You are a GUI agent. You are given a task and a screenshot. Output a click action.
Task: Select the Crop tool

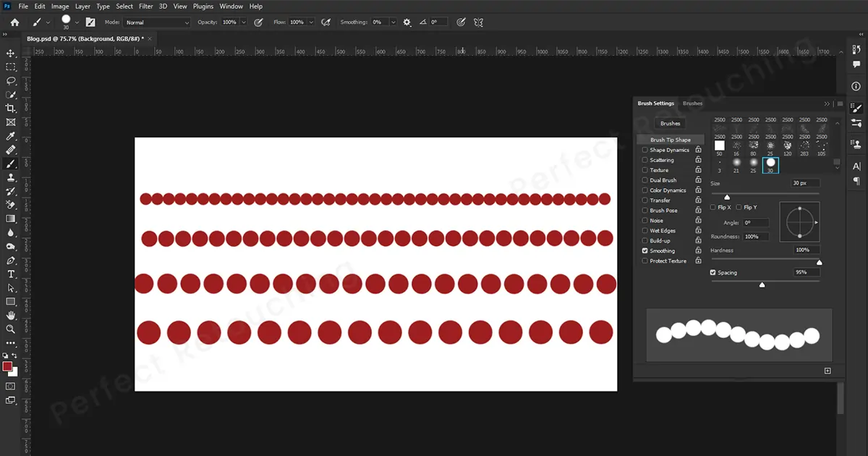pyautogui.click(x=10, y=107)
